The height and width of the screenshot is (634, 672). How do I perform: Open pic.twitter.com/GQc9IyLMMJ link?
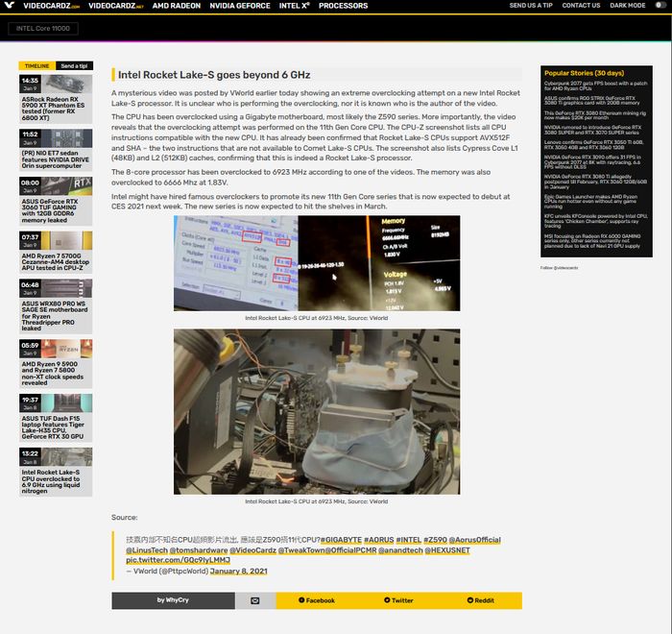178,560
